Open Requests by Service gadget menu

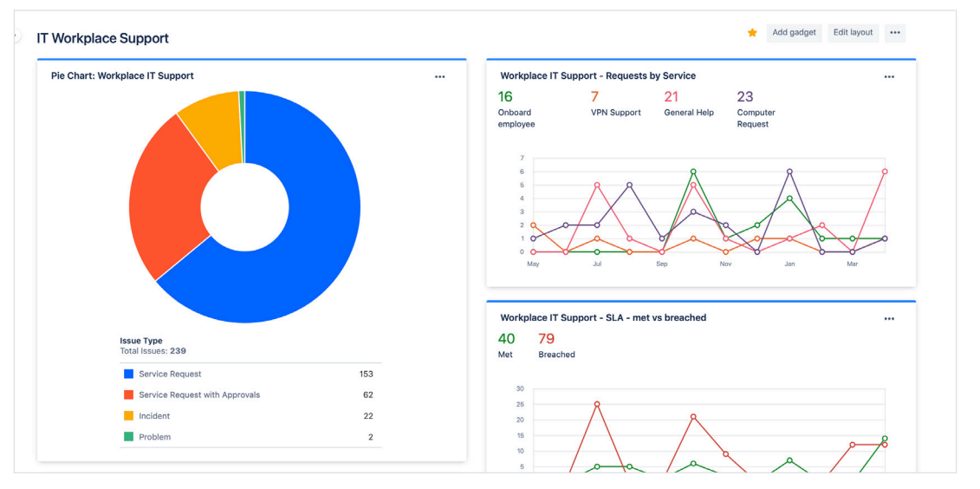(888, 77)
